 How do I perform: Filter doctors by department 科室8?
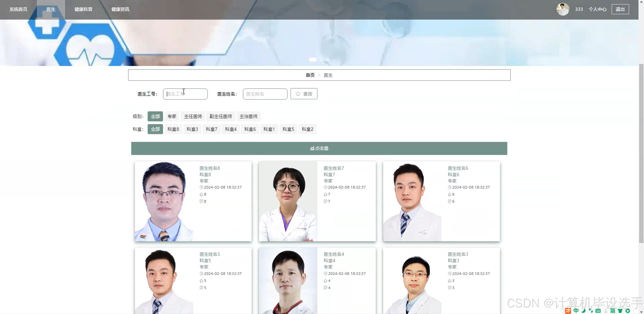click(173, 129)
